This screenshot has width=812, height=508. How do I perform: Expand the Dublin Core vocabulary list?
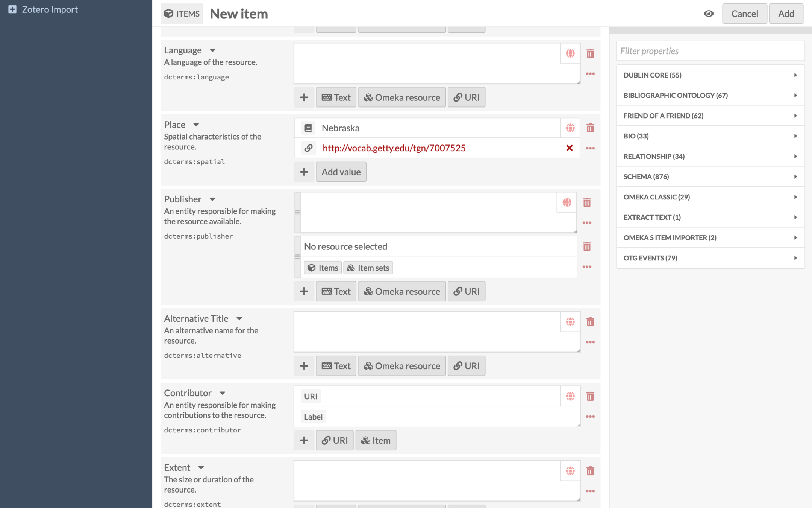[x=710, y=75]
